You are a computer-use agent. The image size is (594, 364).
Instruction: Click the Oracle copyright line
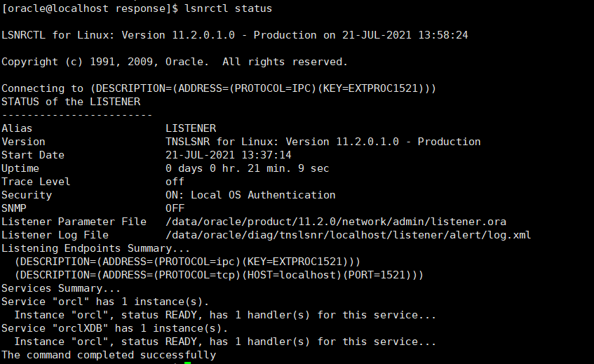pos(175,62)
